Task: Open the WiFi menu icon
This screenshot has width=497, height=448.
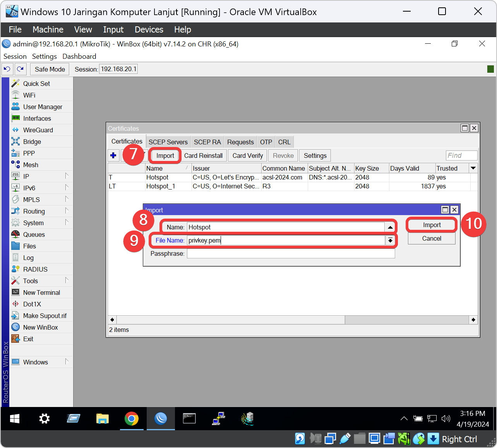Action: click(15, 95)
